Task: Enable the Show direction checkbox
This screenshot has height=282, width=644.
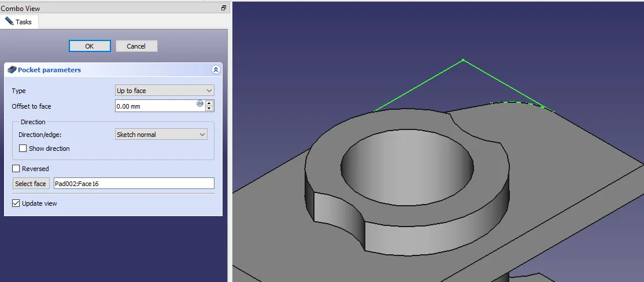Action: (x=23, y=149)
